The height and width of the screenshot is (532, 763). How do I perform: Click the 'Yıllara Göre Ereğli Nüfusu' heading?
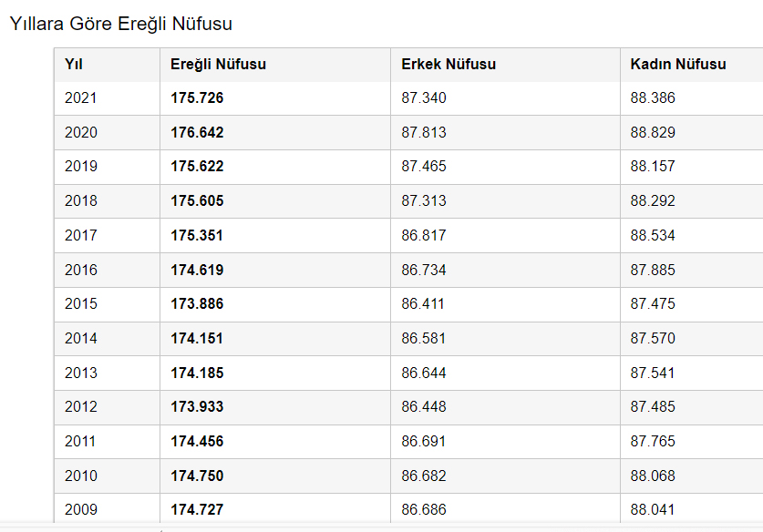click(x=120, y=25)
